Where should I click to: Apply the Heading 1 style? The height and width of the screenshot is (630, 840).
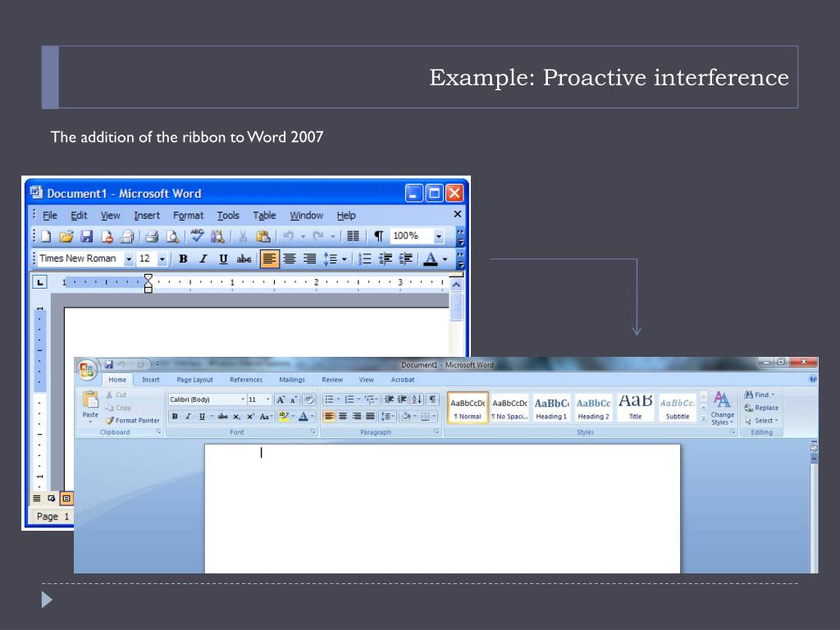click(551, 409)
